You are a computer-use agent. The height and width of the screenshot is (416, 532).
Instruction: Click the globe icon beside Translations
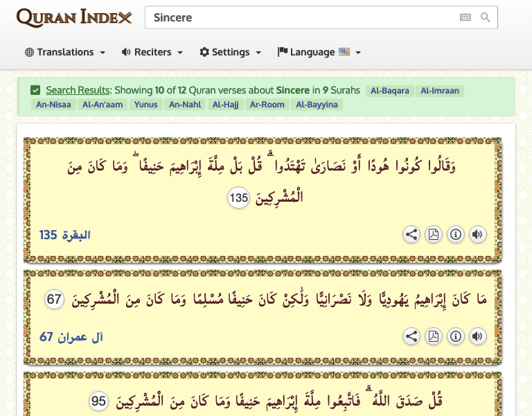(x=30, y=52)
